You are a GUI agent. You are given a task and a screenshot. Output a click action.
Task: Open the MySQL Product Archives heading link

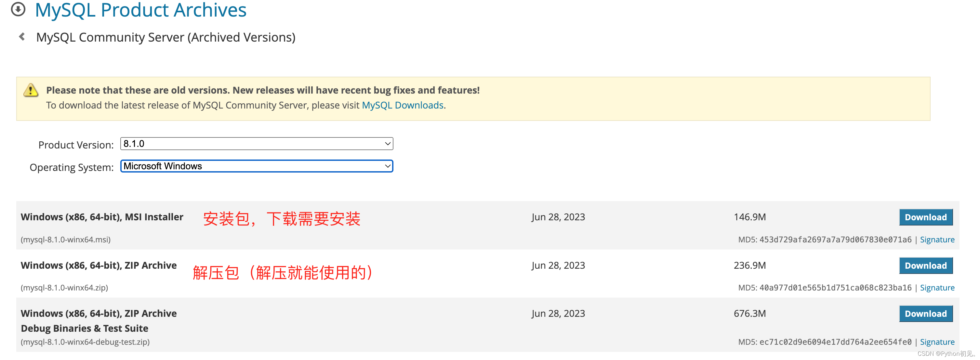[x=140, y=10]
